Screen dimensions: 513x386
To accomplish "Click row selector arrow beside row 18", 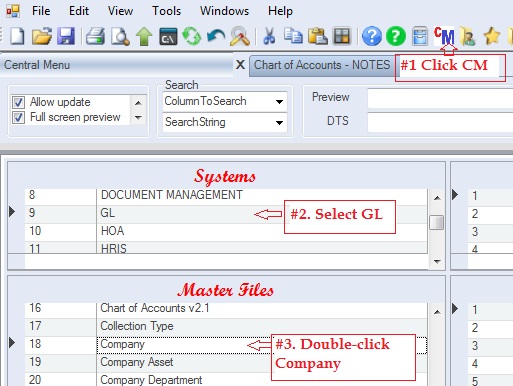I will pyautogui.click(x=12, y=343).
